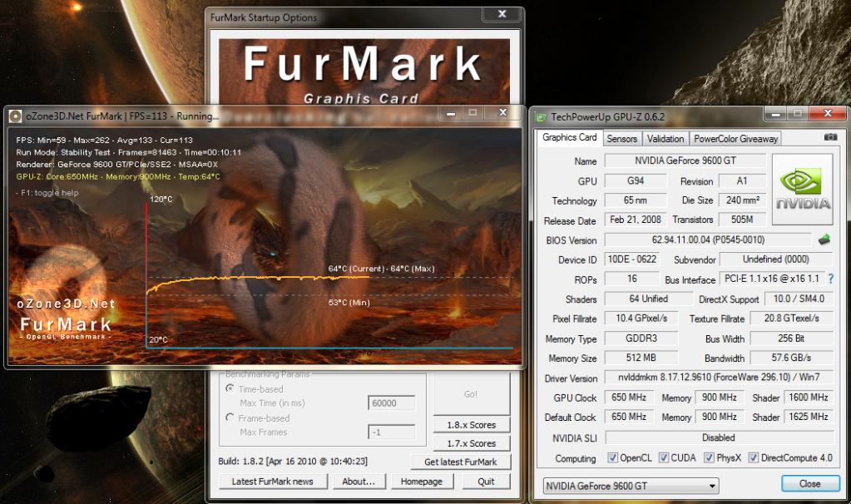The image size is (851, 504).
Task: Click the FurMark banner image
Action: (x=364, y=71)
